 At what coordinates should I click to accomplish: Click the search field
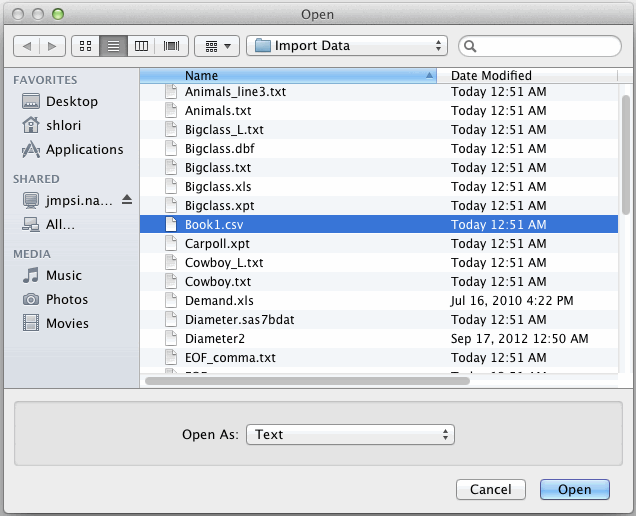539,46
